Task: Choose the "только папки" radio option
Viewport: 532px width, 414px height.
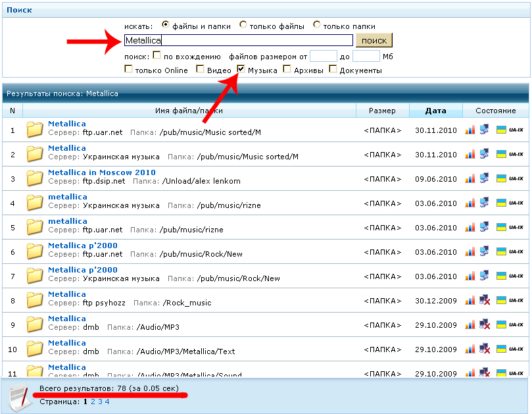Action: [x=316, y=25]
